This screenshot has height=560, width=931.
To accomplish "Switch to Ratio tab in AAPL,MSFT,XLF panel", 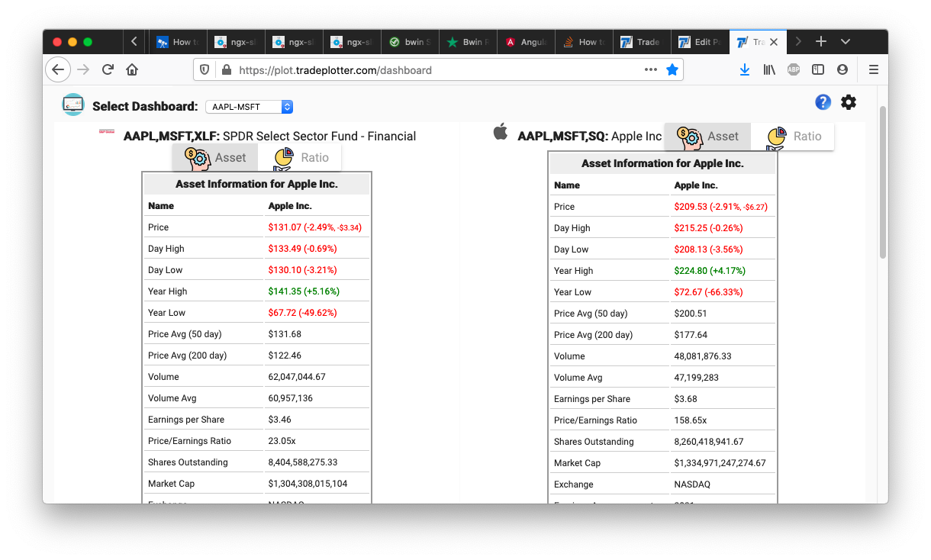I will click(x=301, y=158).
